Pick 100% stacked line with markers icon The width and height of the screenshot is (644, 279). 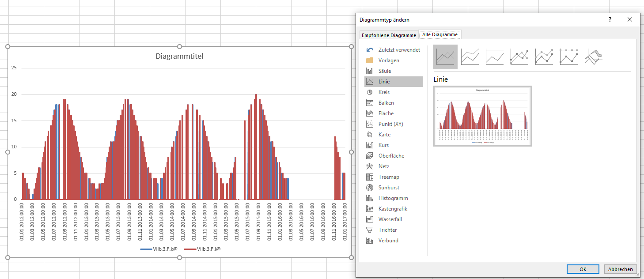pyautogui.click(x=569, y=57)
